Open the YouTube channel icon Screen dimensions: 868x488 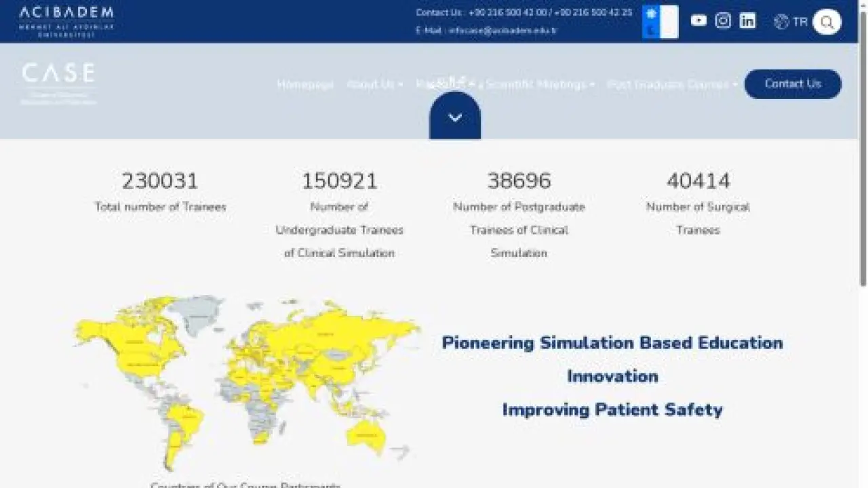[698, 20]
